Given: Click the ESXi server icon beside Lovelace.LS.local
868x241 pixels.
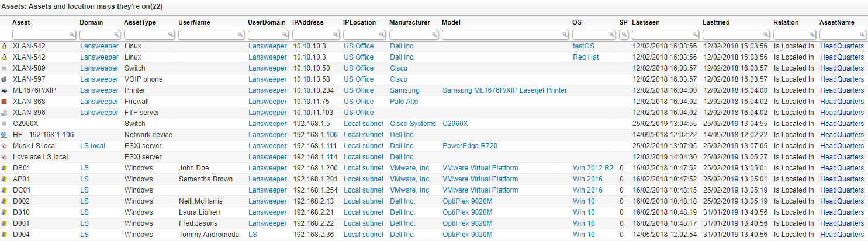Looking at the screenshot, I should coord(5,157).
